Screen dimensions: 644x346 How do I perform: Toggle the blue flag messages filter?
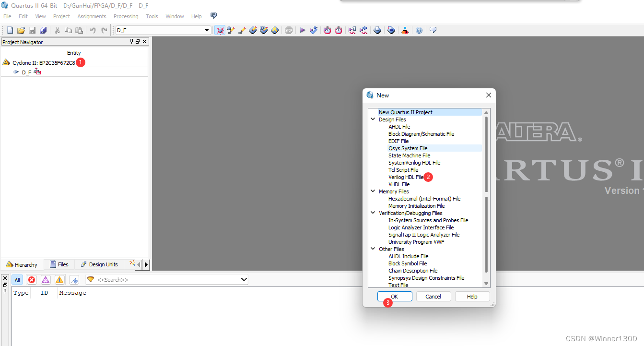[x=74, y=280]
